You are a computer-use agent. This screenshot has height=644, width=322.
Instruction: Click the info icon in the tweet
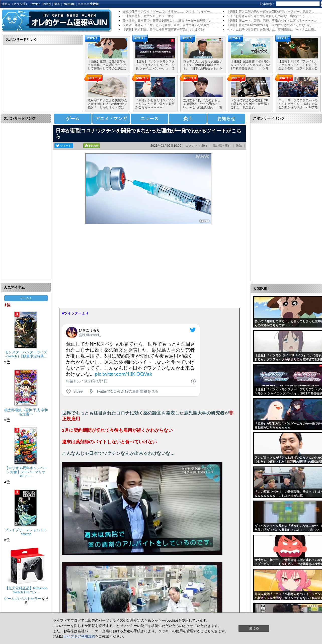(x=193, y=381)
